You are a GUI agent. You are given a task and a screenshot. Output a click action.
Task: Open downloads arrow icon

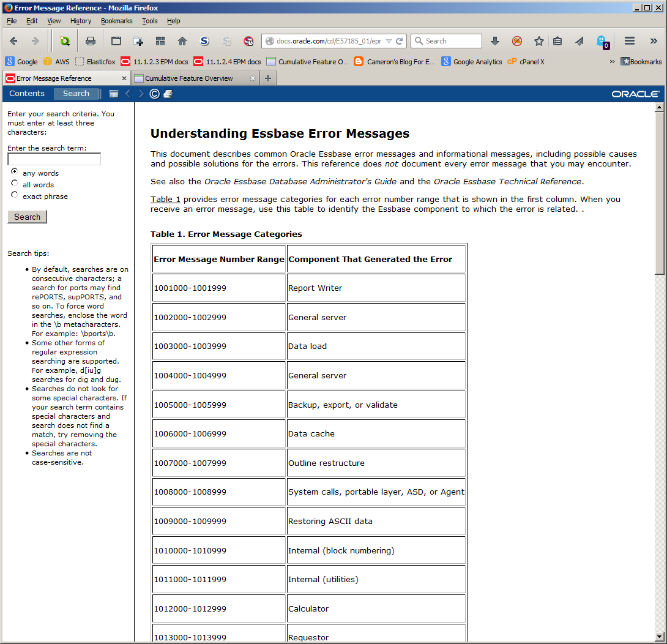(x=494, y=41)
